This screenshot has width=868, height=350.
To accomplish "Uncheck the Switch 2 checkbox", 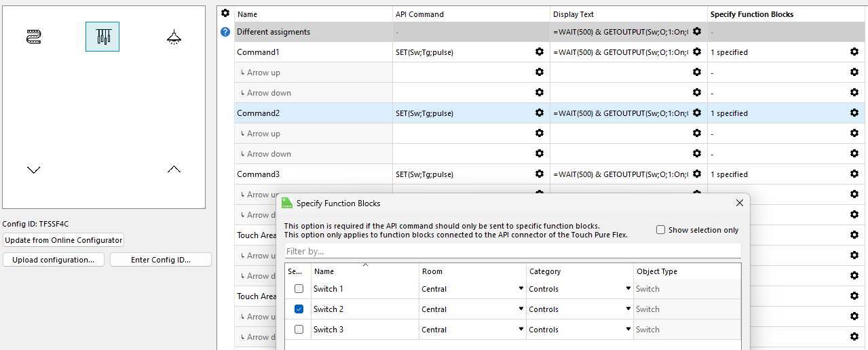I will tap(299, 309).
